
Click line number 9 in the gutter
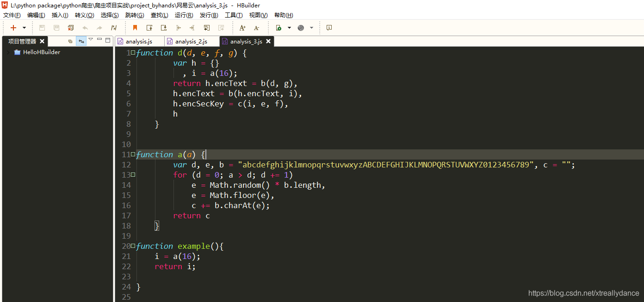point(129,135)
